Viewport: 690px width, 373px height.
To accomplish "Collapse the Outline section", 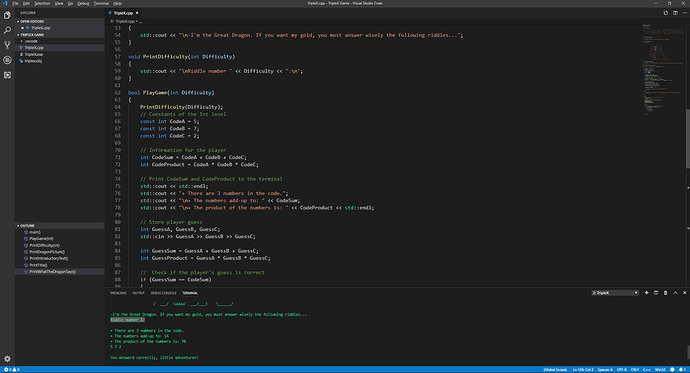I will click(60, 226).
